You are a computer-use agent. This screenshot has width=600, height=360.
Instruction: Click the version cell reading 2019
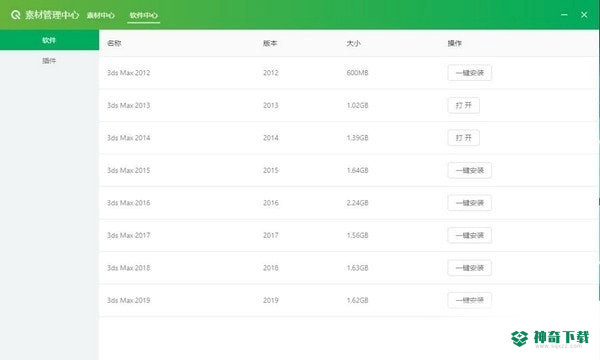click(271, 300)
